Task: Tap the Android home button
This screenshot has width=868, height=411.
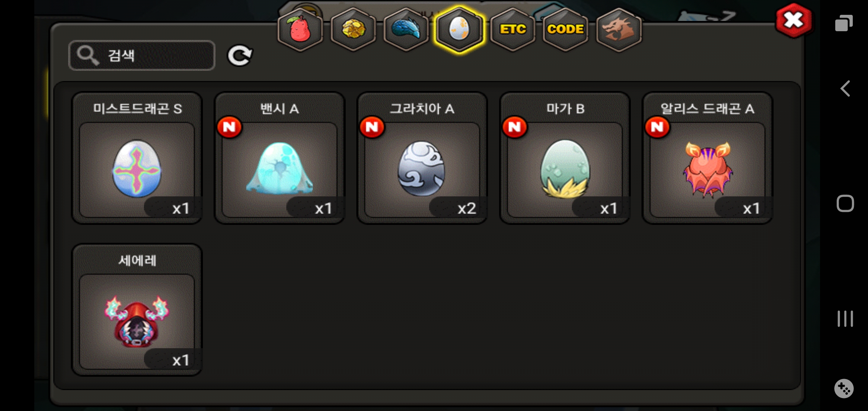Action: pyautogui.click(x=845, y=203)
